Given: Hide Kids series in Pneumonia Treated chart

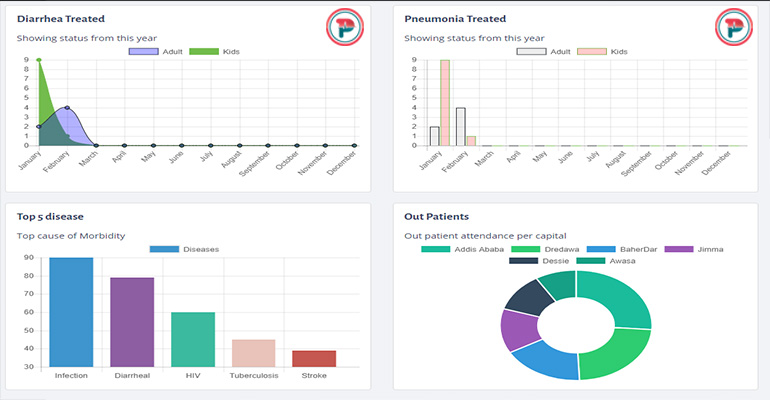Looking at the screenshot, I should click(603, 51).
